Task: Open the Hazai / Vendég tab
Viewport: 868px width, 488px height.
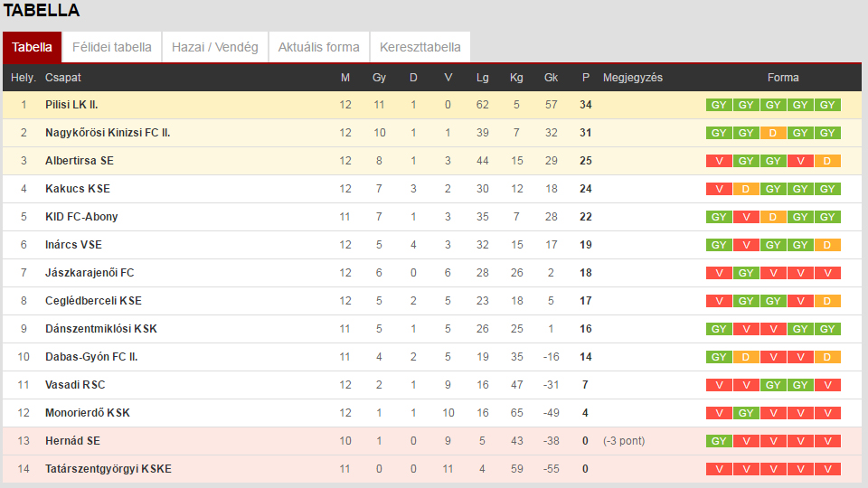Action: [215, 47]
